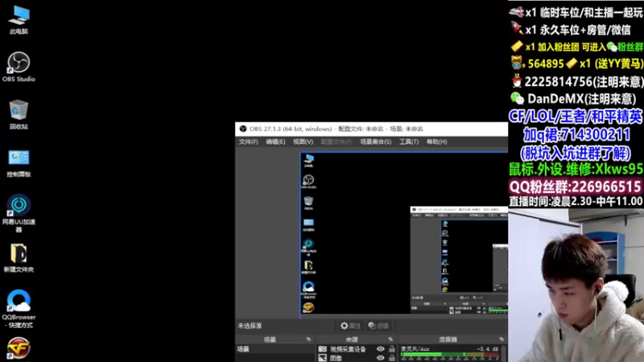This screenshot has width=644, height=362.
Task: Select the CrossFire game desktop icon
Action: (x=19, y=348)
